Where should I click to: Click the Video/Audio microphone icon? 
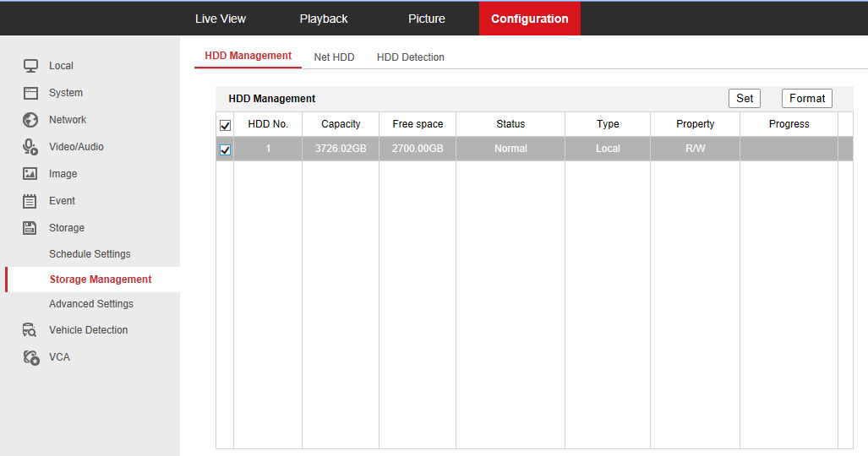coord(30,147)
